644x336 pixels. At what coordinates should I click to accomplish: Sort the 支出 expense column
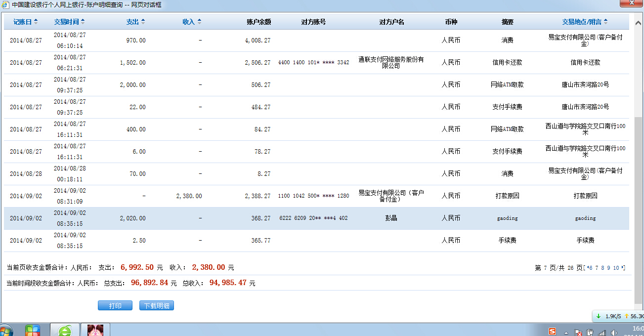coord(143,22)
